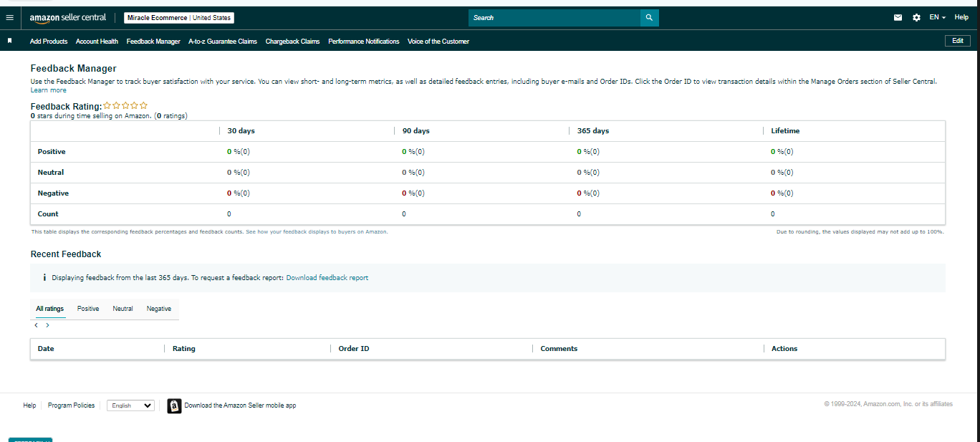Click the Rating column header

tap(184, 349)
